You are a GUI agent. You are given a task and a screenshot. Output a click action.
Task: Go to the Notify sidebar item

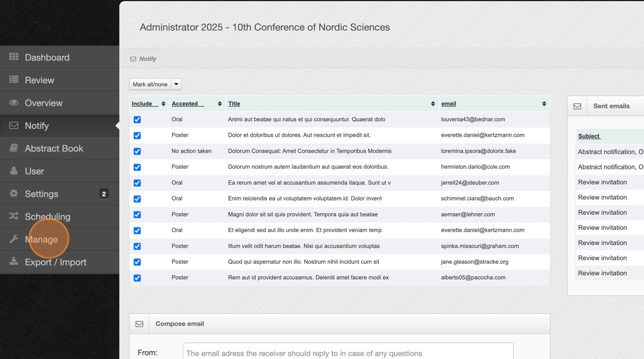click(x=37, y=126)
